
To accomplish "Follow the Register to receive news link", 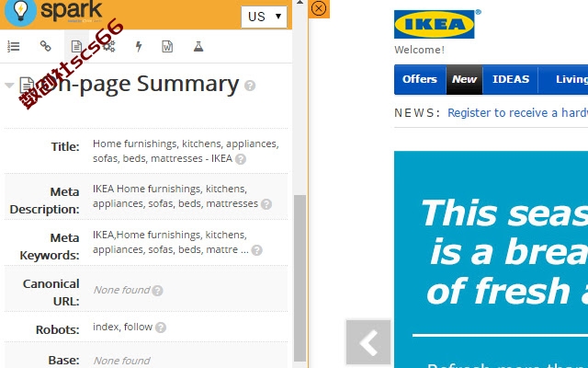I will point(517,112).
